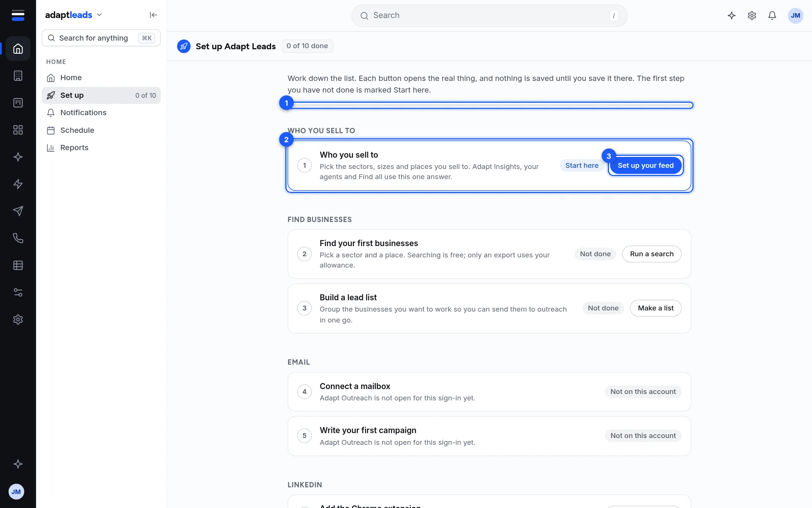The width and height of the screenshot is (812, 508).
Task: Open the table sheet icon in rail
Action: pyautogui.click(x=18, y=265)
